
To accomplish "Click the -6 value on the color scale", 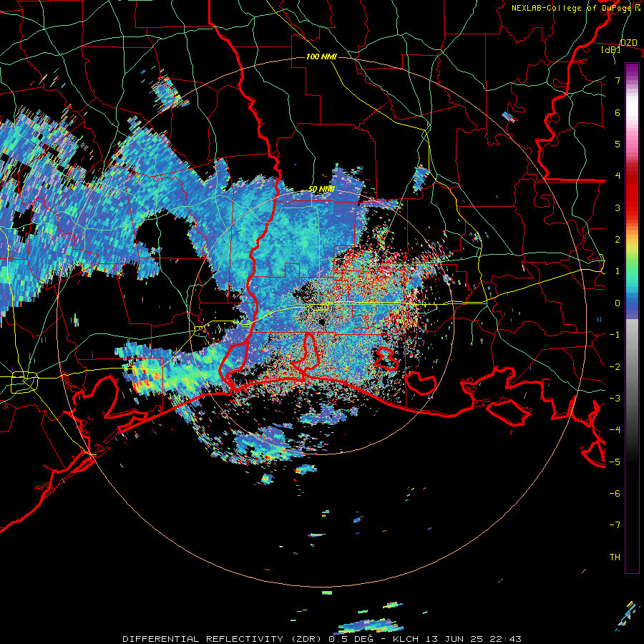I will click(x=615, y=494).
